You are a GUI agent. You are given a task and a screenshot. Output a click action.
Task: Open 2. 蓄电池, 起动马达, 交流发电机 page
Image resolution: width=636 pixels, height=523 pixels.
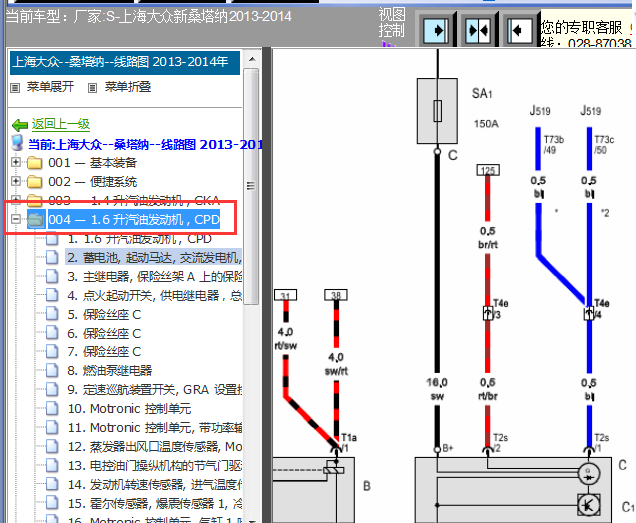tap(155, 257)
